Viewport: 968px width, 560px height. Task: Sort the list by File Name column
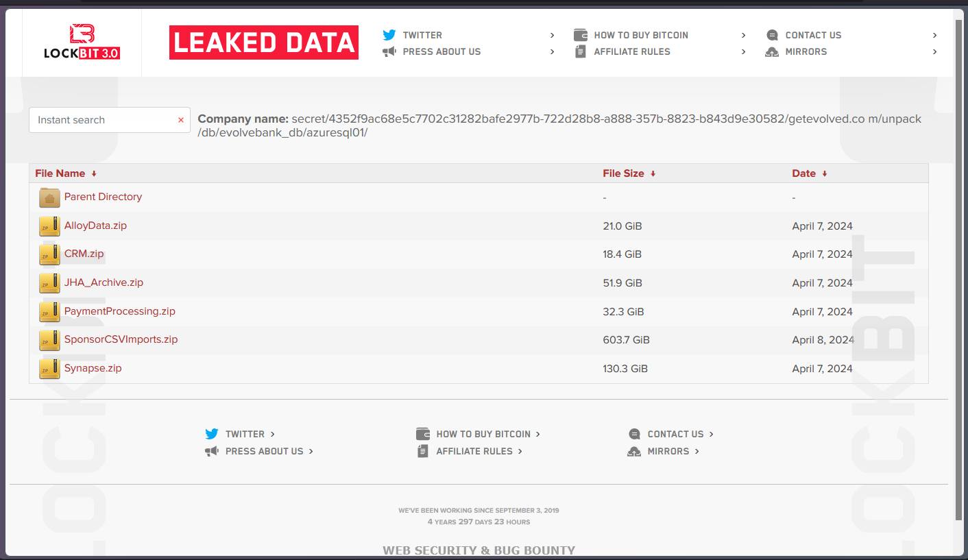tap(60, 173)
